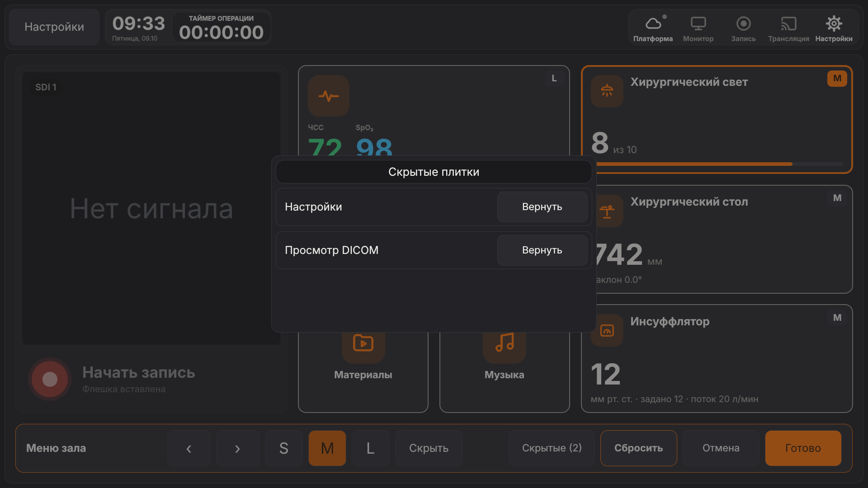Image resolution: width=868 pixels, height=488 pixels.
Task: Select the clock showing 09:33
Action: pos(138,23)
